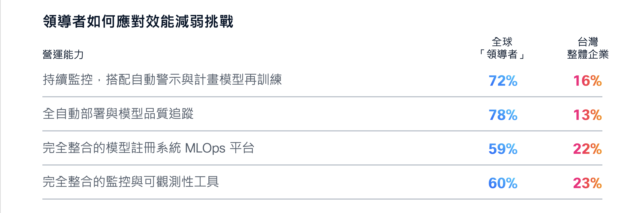The width and height of the screenshot is (644, 213).
Task: Click the blue 60% value
Action: pos(503,183)
